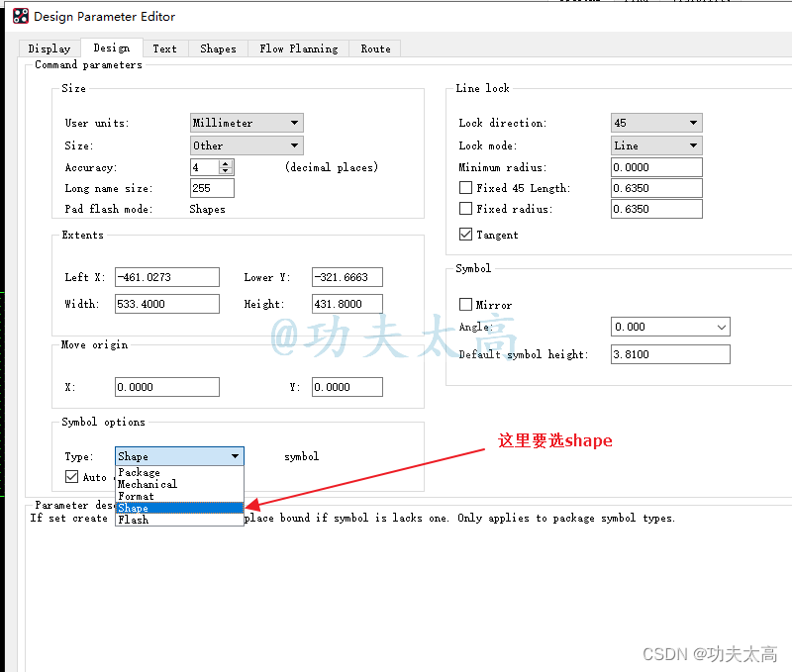The height and width of the screenshot is (672, 792).
Task: Open the Size dropdown showing Other
Action: [294, 145]
